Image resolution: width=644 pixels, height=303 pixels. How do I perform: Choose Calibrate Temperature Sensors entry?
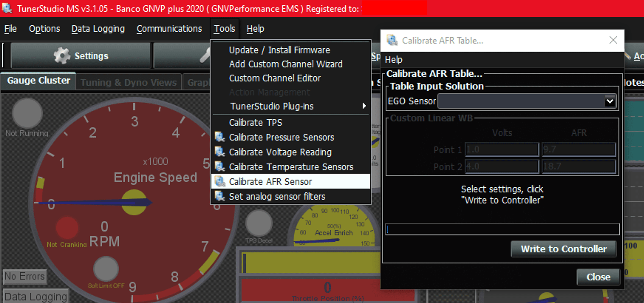point(290,167)
